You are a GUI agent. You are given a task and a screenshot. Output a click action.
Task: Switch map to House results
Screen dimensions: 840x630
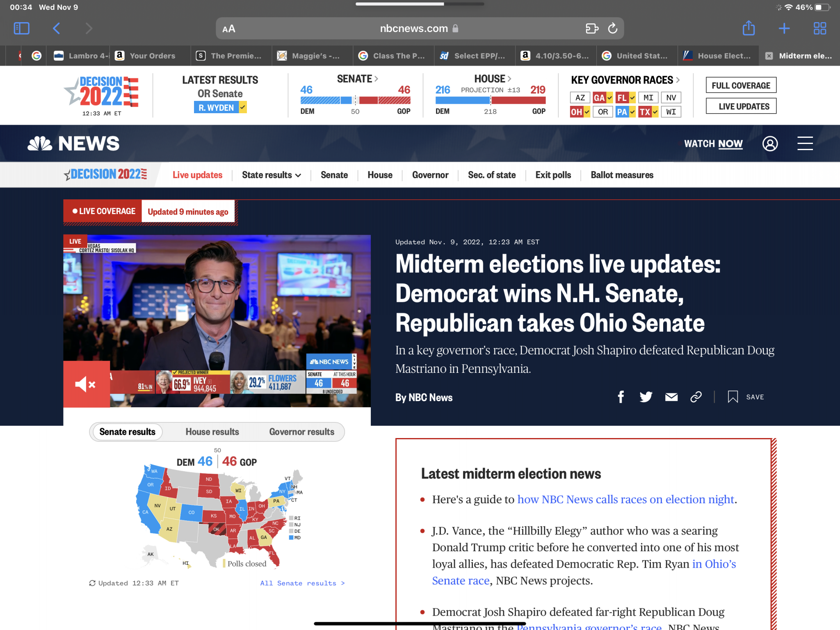(x=212, y=432)
